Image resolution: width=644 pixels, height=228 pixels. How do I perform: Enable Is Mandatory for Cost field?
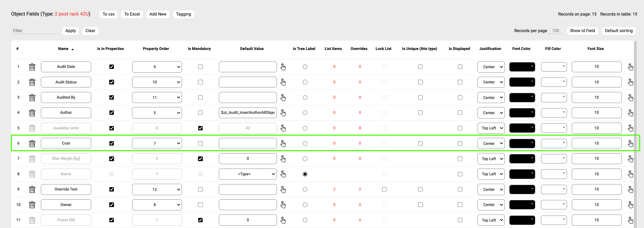[x=200, y=144]
